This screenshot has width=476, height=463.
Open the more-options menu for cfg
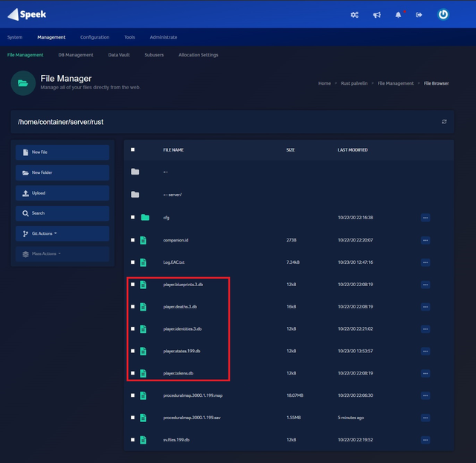425,218
